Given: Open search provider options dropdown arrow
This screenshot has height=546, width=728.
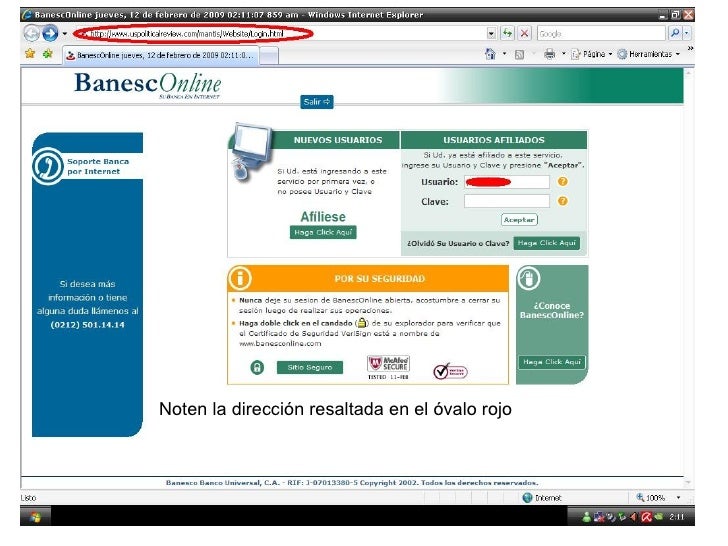Looking at the screenshot, I should (x=686, y=33).
